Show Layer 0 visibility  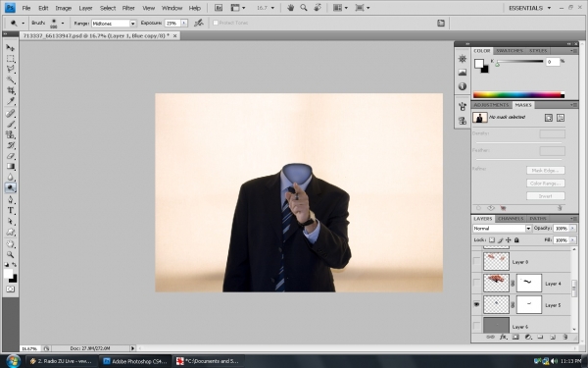pos(476,261)
